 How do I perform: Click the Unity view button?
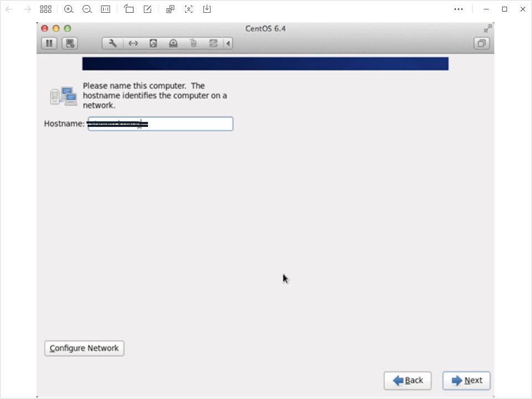tap(482, 43)
